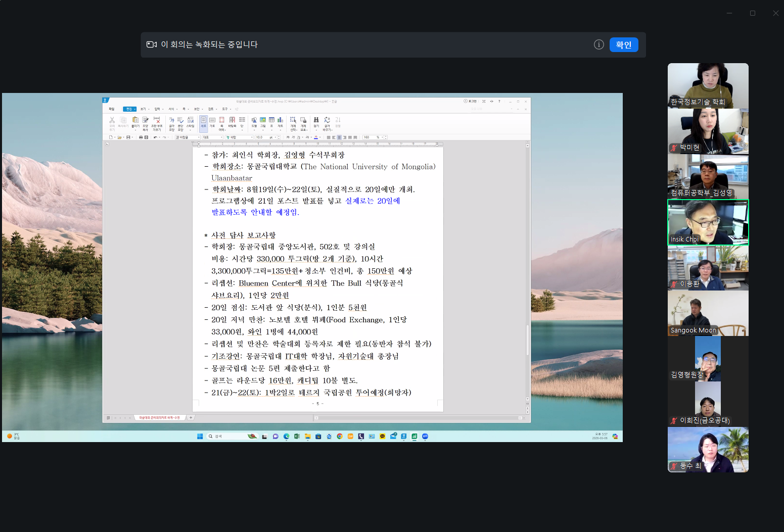Viewport: 784px width, 532px height.
Task: Click the 붙이기 paste icon
Action: pyautogui.click(x=135, y=120)
